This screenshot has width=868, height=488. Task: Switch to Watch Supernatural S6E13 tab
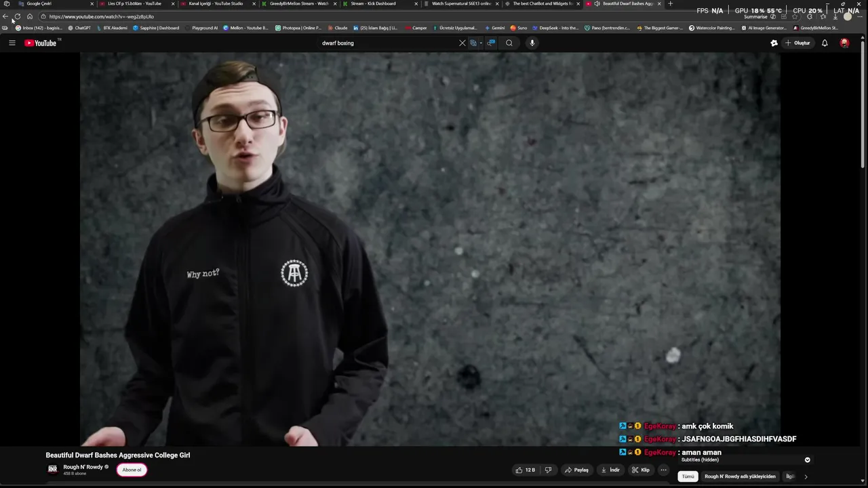(x=461, y=3)
